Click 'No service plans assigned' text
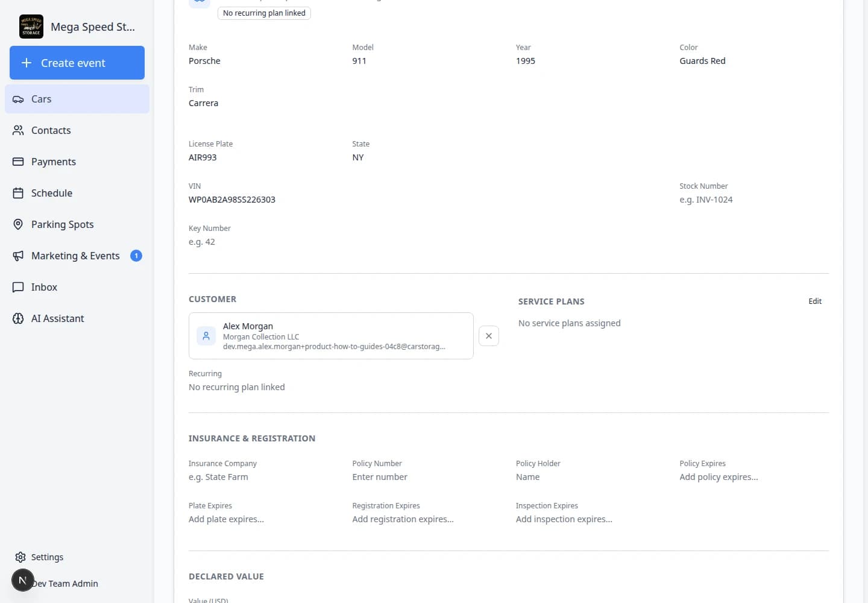This screenshot has height=603, width=868. point(570,323)
